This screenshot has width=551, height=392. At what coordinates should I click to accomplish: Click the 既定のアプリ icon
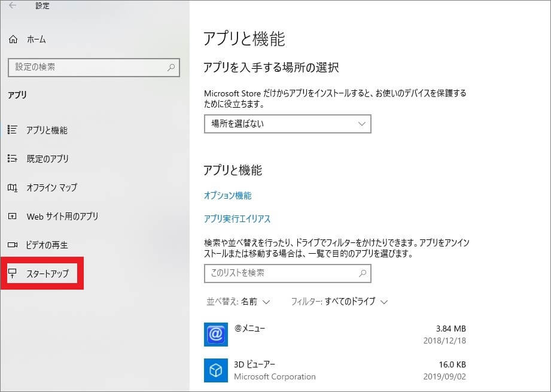coord(13,159)
